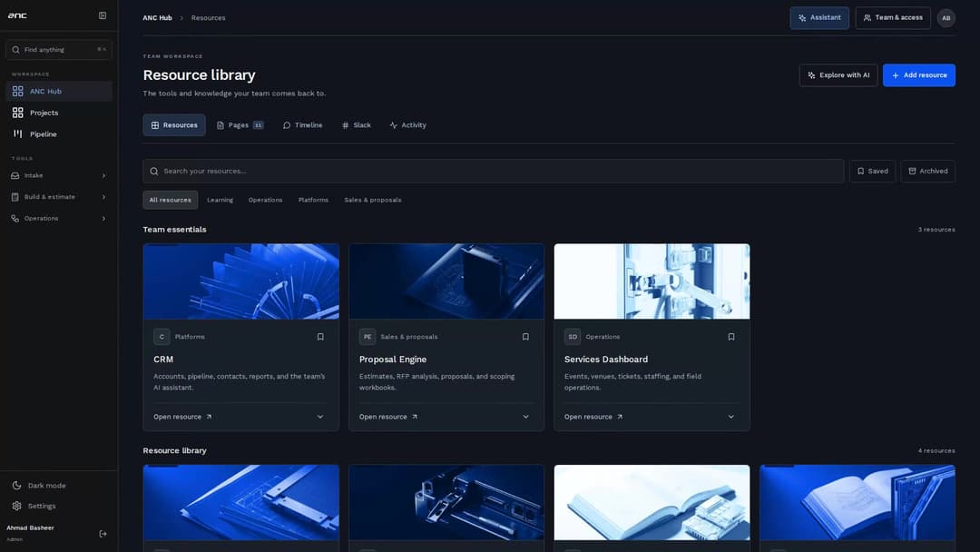Click the C badge on CRM card
The image size is (980, 552).
coord(162,337)
